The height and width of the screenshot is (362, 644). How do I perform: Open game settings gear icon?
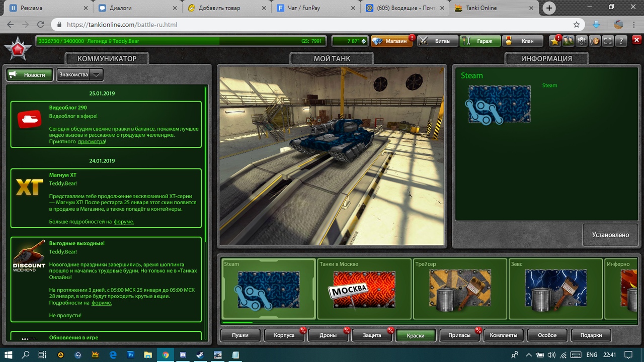pos(581,41)
